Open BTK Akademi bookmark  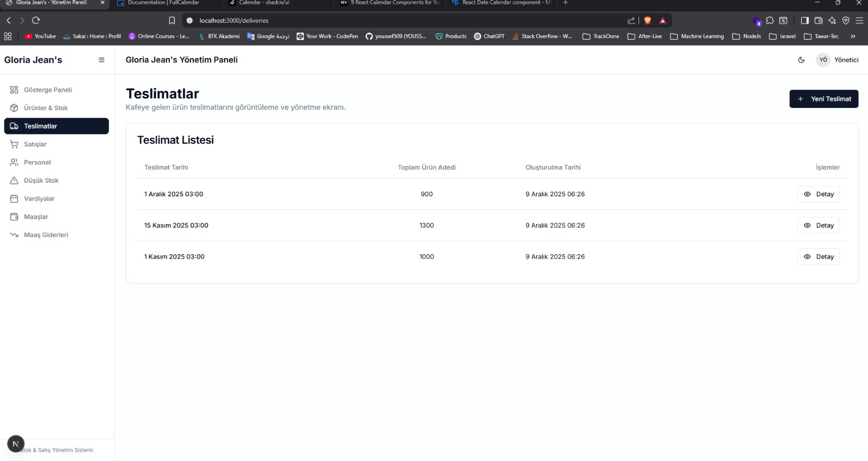point(219,36)
